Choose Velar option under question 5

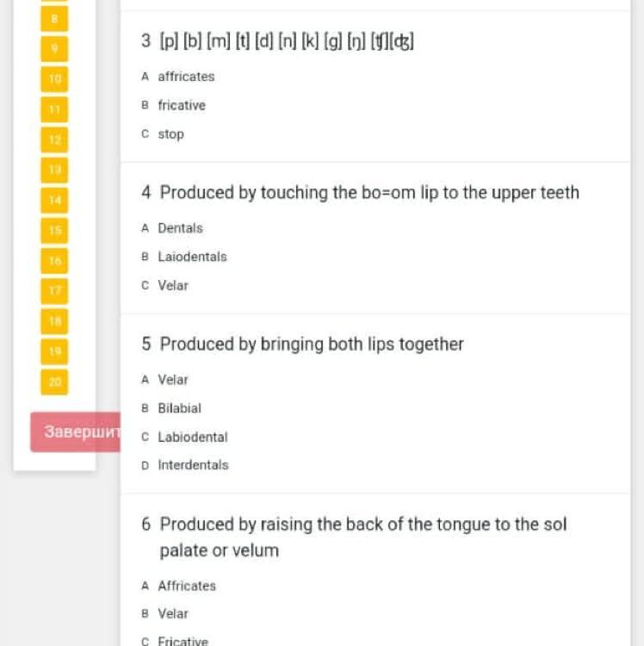pos(172,380)
